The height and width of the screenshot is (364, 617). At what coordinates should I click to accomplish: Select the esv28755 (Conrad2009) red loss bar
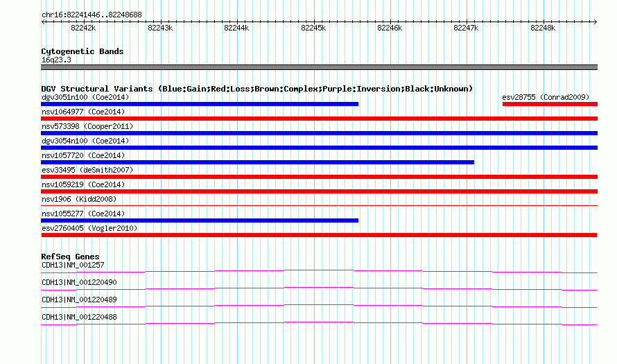tap(550, 104)
